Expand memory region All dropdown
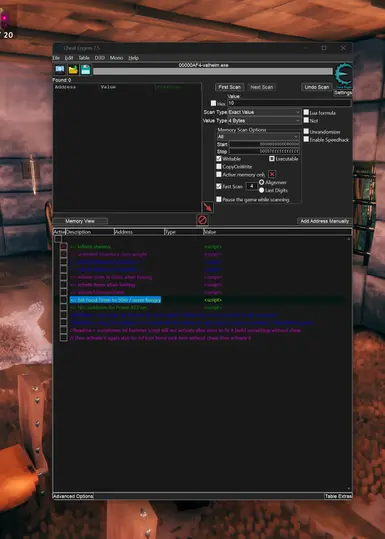 [x=258, y=137]
